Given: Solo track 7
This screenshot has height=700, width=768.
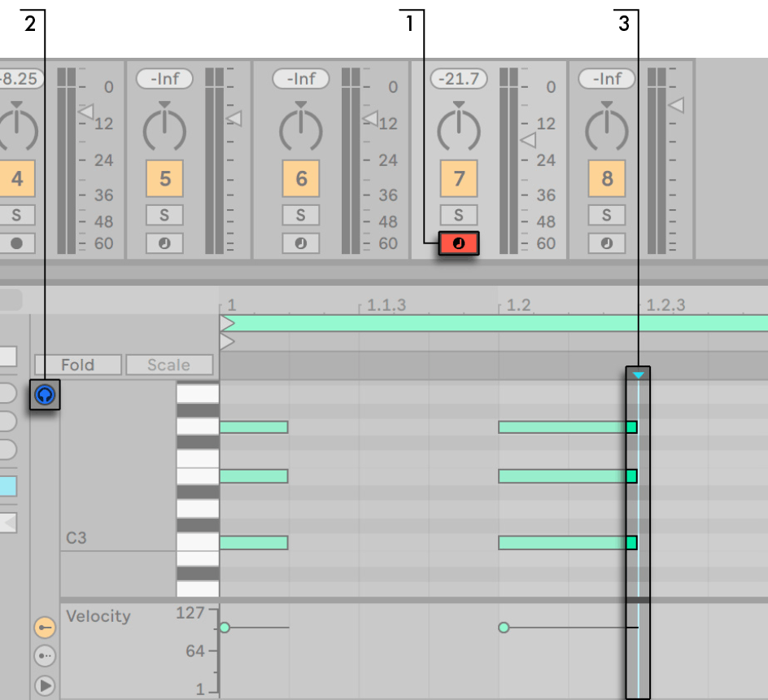Looking at the screenshot, I should [x=458, y=215].
